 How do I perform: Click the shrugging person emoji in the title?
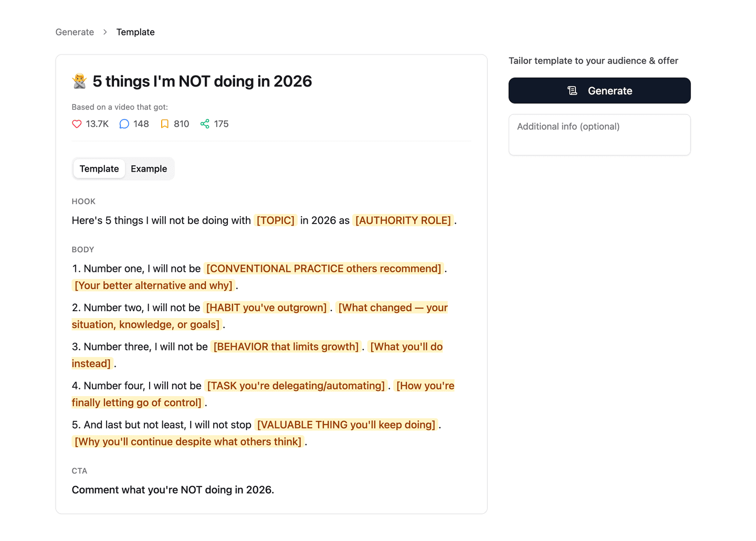[79, 81]
